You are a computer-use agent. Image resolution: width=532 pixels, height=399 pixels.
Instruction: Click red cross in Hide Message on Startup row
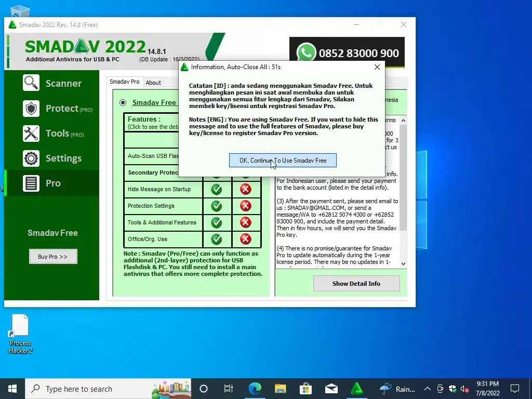[246, 189]
